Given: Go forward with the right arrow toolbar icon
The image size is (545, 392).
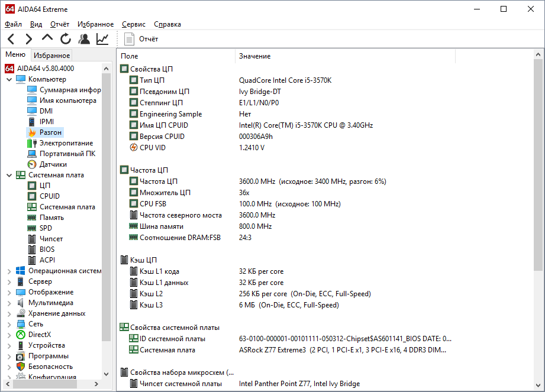Looking at the screenshot, I should [29, 39].
